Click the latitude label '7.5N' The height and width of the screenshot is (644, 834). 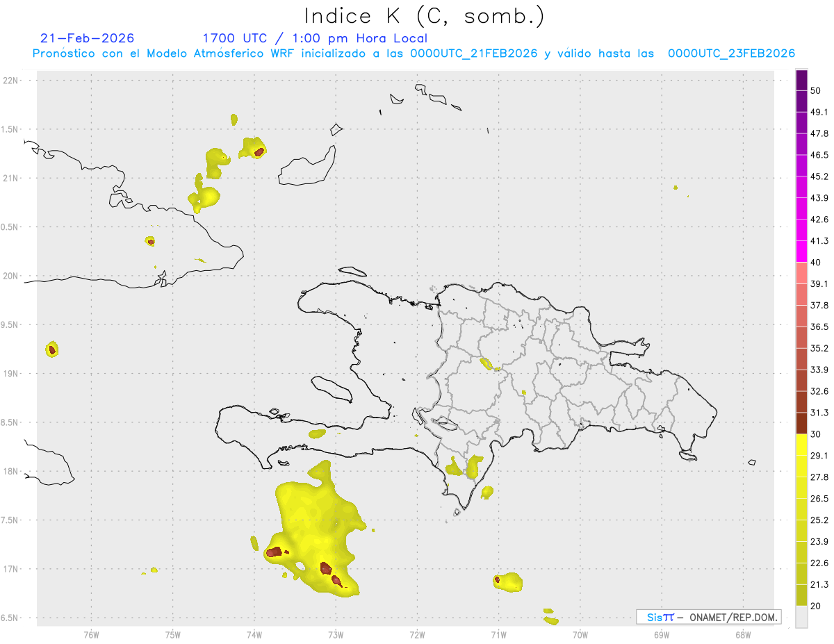10,520
